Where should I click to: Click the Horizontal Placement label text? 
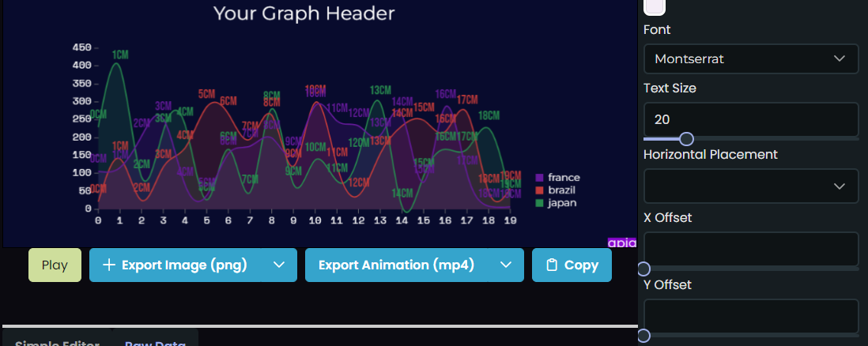click(x=711, y=155)
